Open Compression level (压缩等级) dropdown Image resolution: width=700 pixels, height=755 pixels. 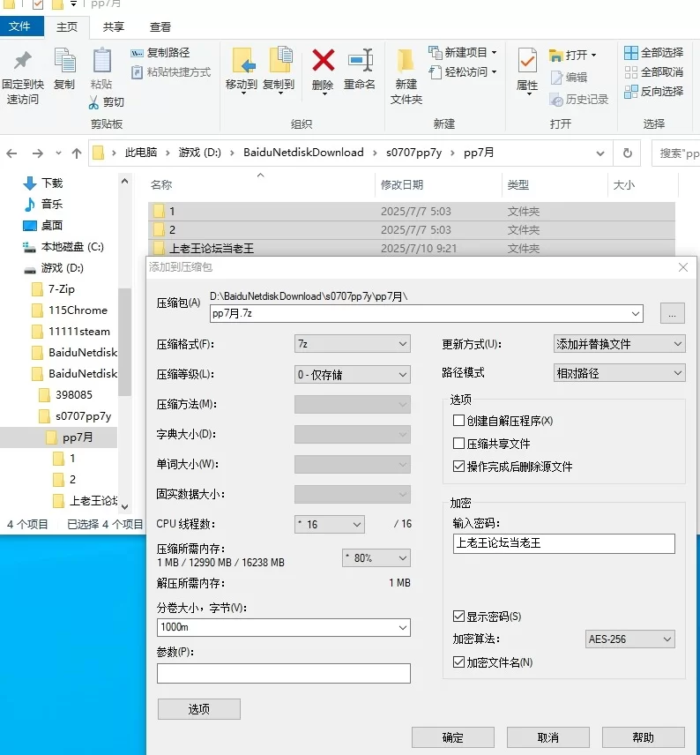pyautogui.click(x=353, y=375)
